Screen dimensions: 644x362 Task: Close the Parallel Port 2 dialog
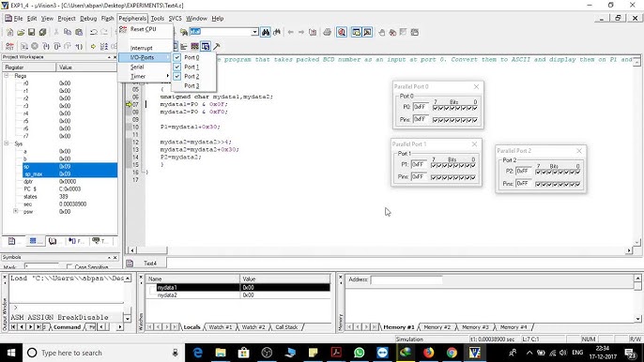579,151
